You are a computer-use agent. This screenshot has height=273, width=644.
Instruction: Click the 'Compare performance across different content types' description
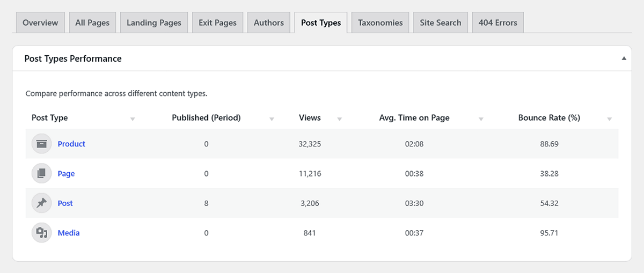(116, 93)
